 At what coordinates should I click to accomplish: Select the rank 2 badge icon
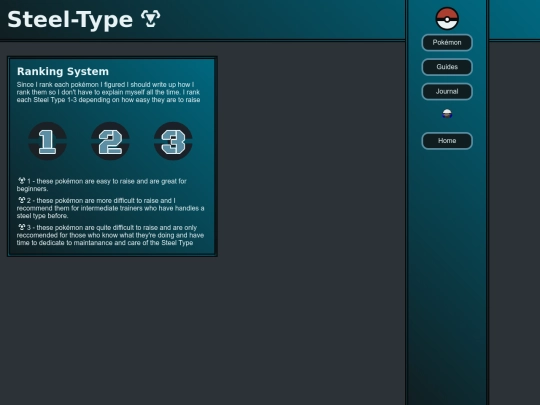coord(110,141)
